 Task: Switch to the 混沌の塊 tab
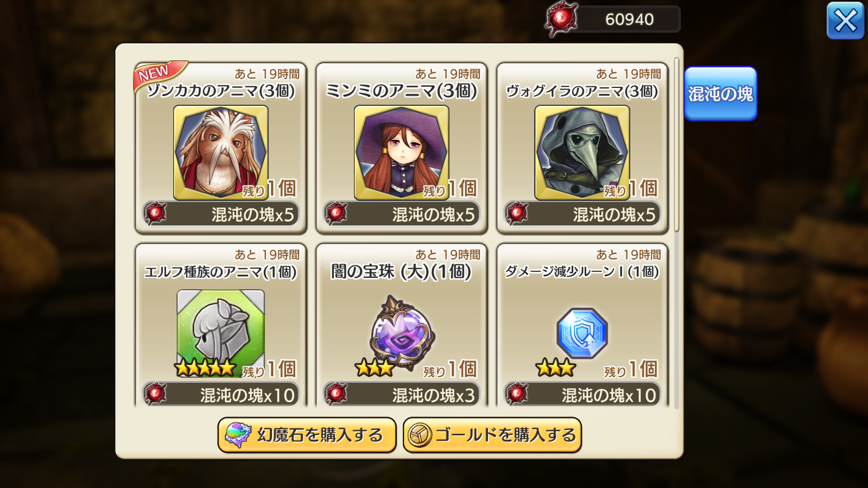click(x=720, y=94)
